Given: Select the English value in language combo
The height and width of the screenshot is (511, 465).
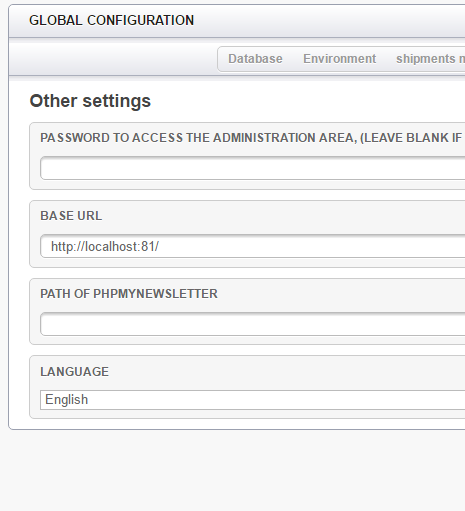Looking at the screenshot, I should (66, 400).
